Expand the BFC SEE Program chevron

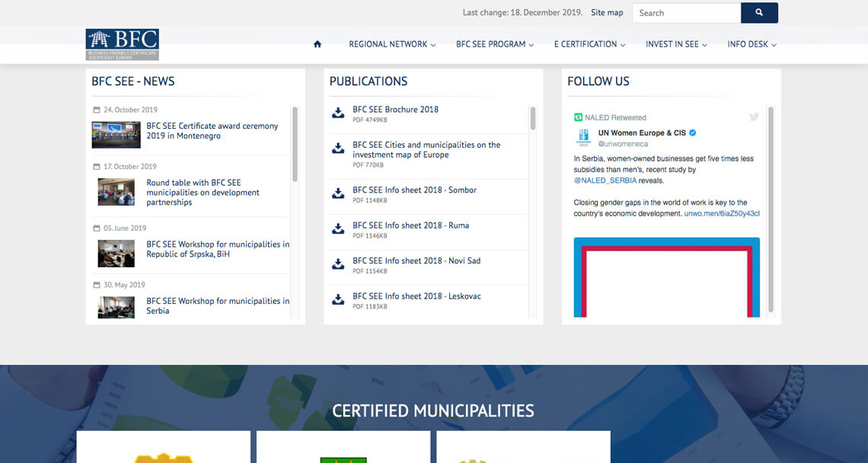tap(531, 45)
